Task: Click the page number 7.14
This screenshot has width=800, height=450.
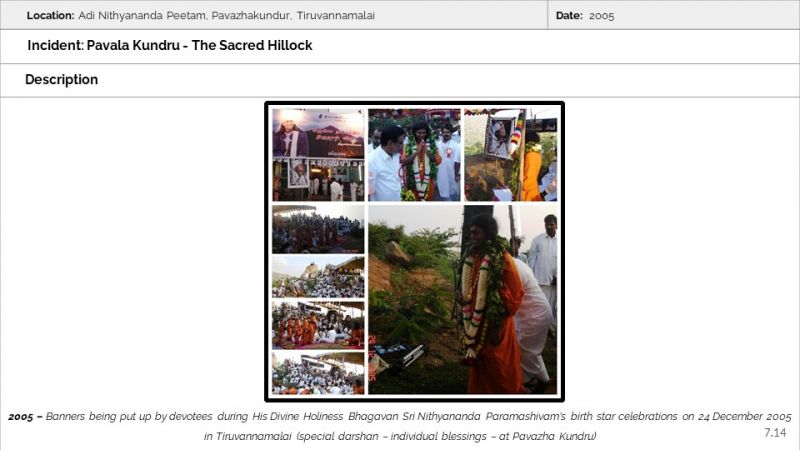Action: (775, 433)
